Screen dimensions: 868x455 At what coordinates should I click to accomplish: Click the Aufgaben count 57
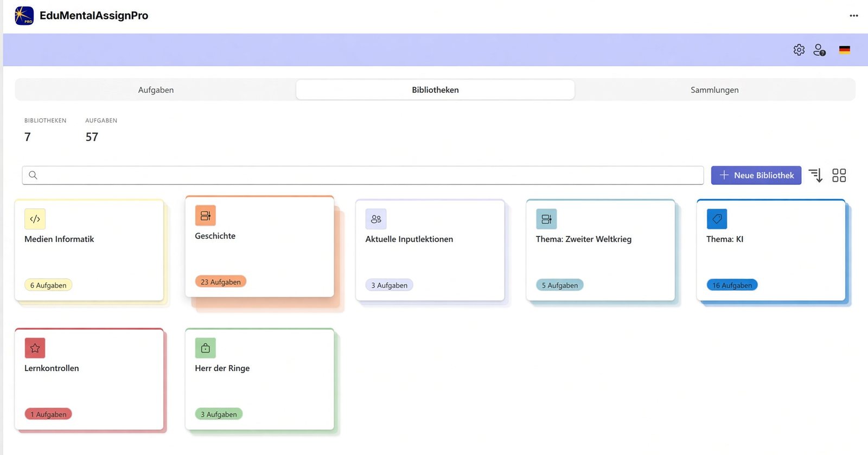(92, 137)
